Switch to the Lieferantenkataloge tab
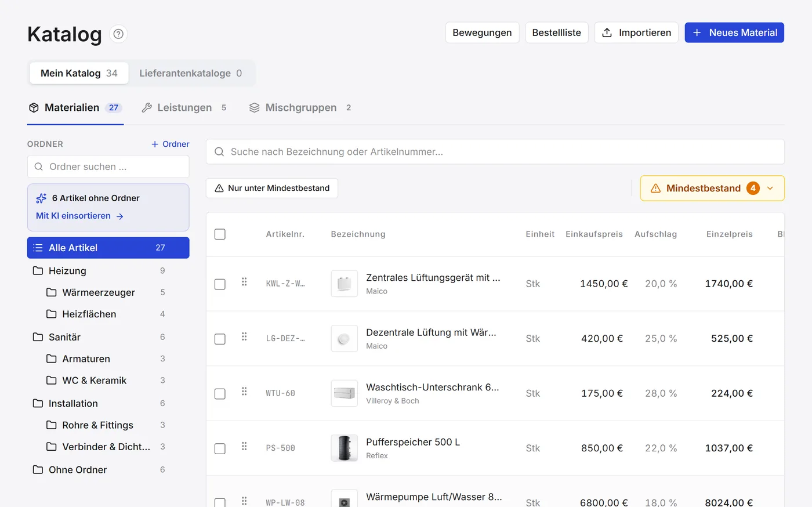Screen dimensions: 812x507 click(x=190, y=73)
